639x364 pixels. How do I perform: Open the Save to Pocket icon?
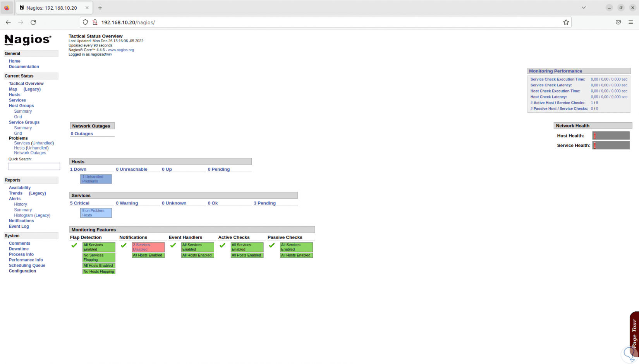click(618, 22)
